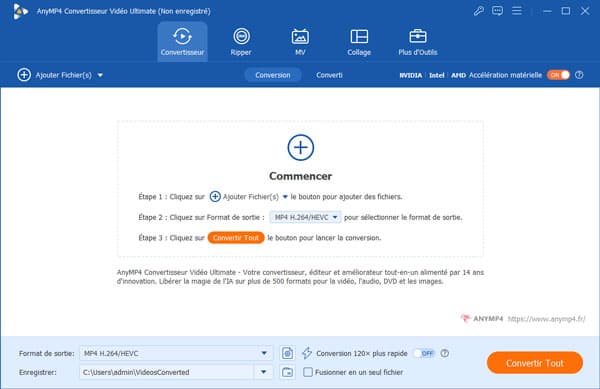Image resolution: width=600 pixels, height=389 pixels.
Task: Click the AnyMP4 app logo
Action: [x=20, y=11]
